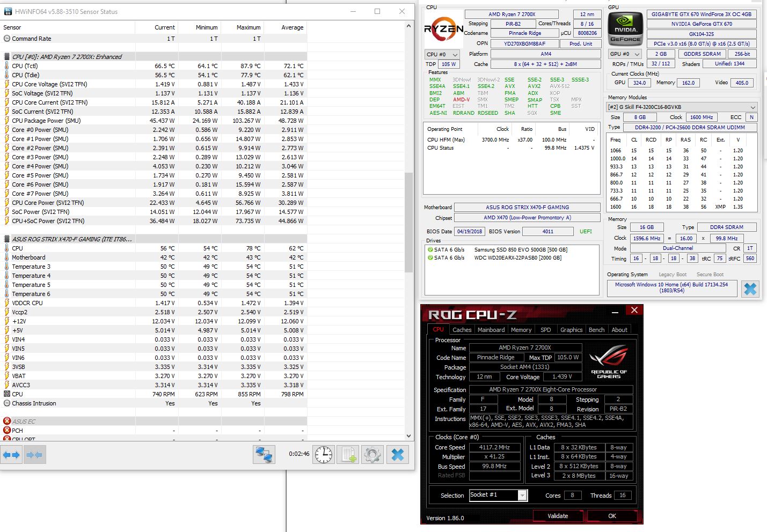Image resolution: width=767 pixels, height=532 pixels.
Task: Switch to the About tab
Action: (x=619, y=330)
